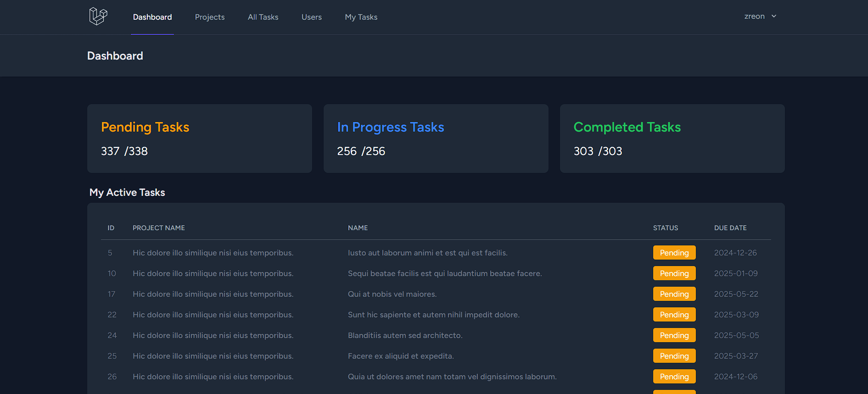Open project link in task row 22

coord(213,315)
